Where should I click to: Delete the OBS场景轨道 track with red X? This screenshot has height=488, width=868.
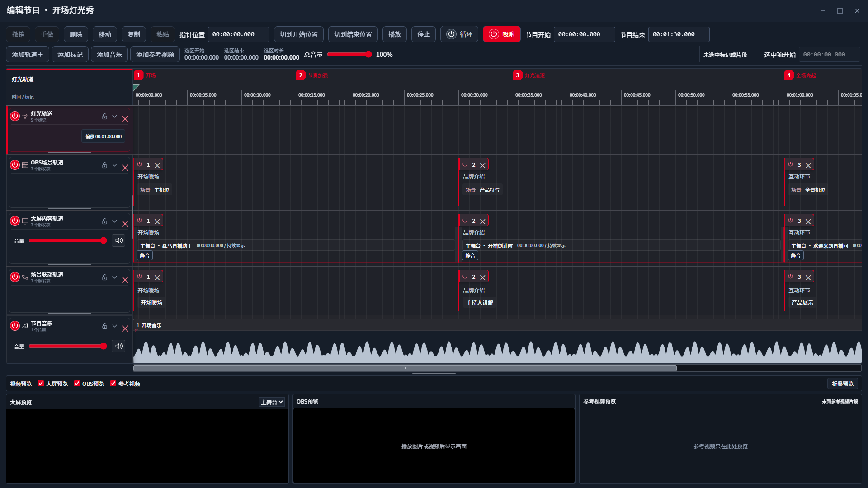coord(125,168)
